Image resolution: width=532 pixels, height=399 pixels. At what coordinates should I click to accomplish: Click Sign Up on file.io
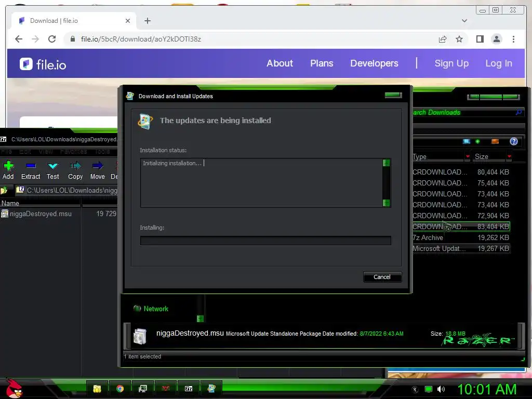451,63
